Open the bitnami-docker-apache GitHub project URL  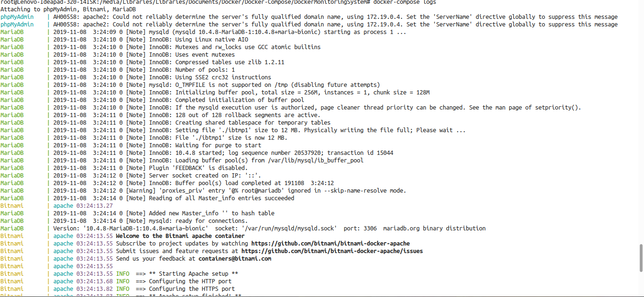coord(330,244)
